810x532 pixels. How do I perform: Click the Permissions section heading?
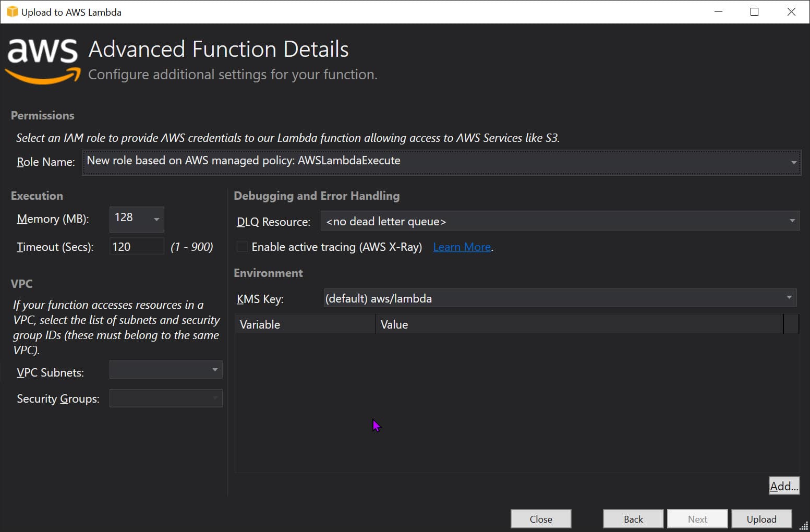(43, 115)
